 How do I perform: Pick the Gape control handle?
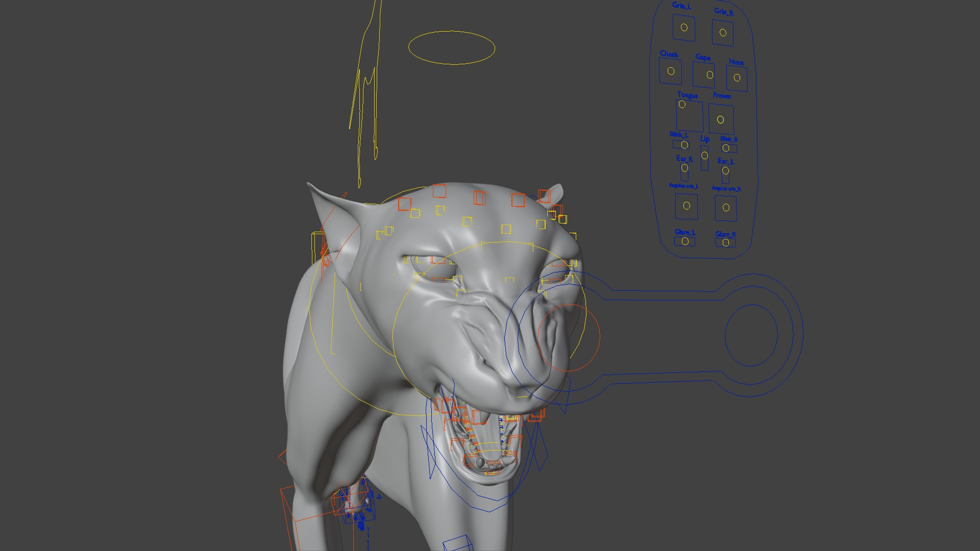pyautogui.click(x=709, y=75)
